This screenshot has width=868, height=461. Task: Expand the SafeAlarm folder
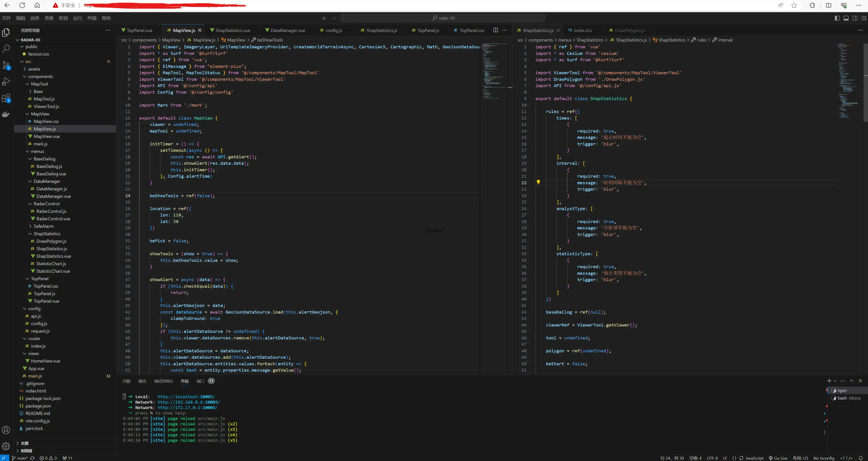[x=44, y=226]
